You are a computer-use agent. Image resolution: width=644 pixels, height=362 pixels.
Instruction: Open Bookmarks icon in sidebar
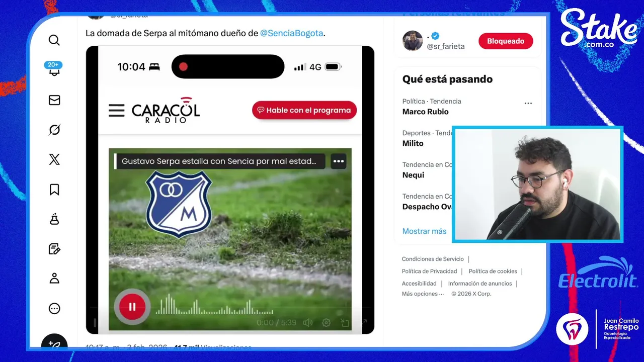pyautogui.click(x=54, y=190)
